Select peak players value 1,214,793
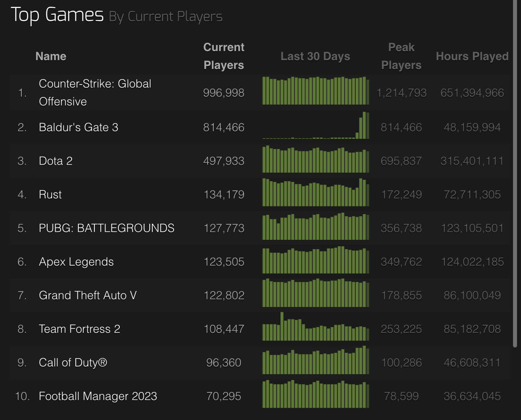Screen dimensions: 521x420 pyautogui.click(x=401, y=93)
